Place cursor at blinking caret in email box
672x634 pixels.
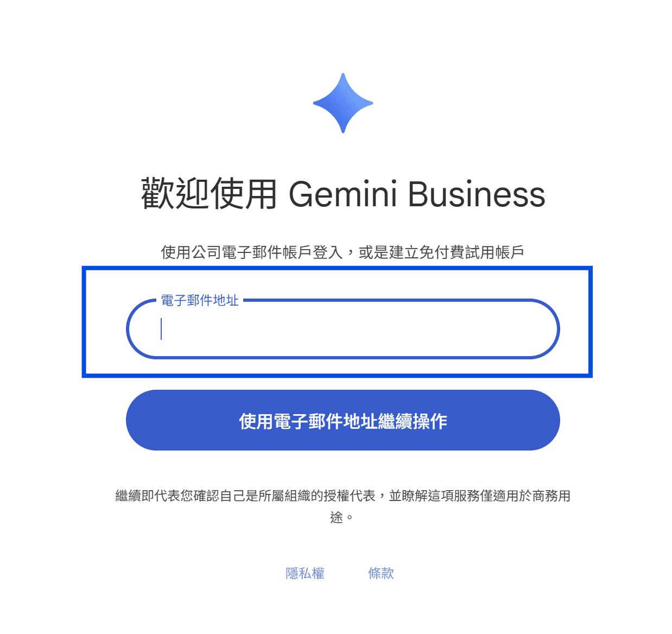(161, 329)
